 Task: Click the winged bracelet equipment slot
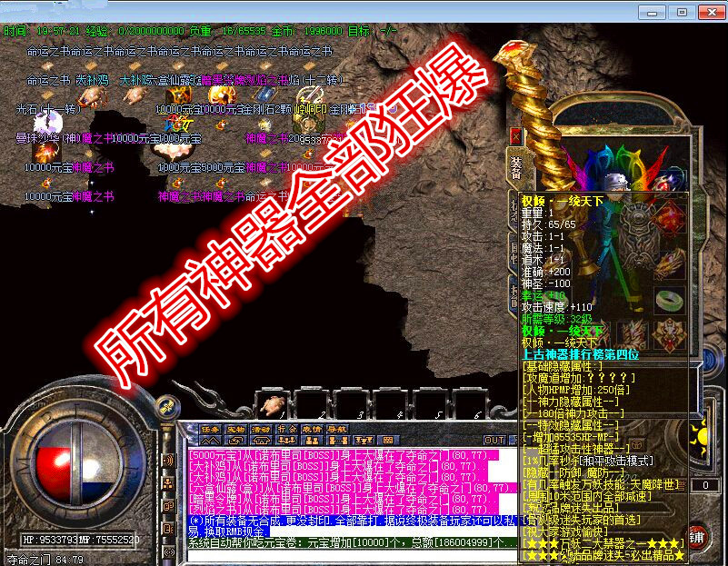(x=669, y=261)
